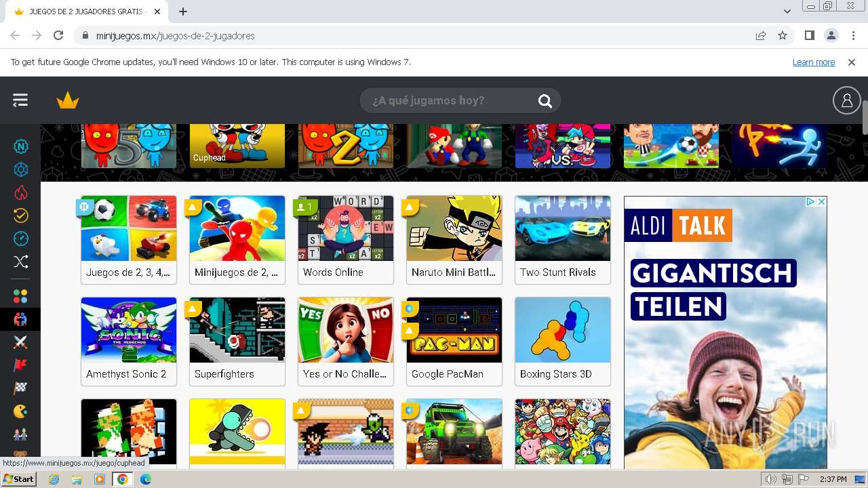The image size is (868, 488).
Task: Open the 'Words Online' game
Action: [x=346, y=239]
